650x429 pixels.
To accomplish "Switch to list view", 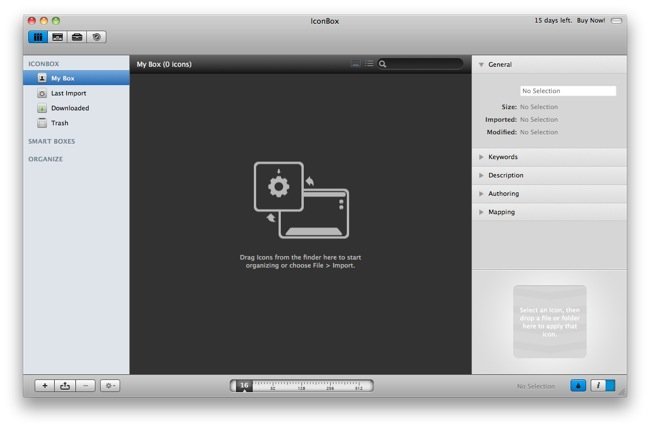I will click(x=369, y=64).
